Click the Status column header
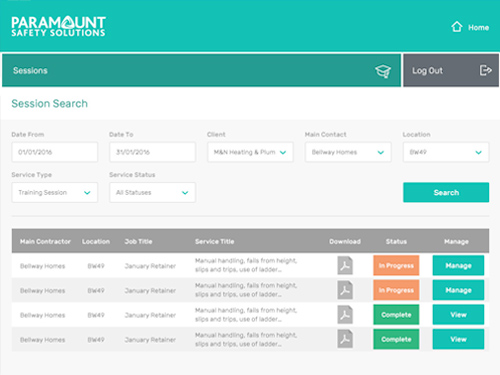This screenshot has height=375, width=500. coord(396,241)
